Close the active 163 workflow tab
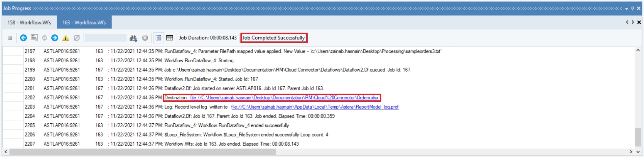644x157 pixels. point(639,22)
